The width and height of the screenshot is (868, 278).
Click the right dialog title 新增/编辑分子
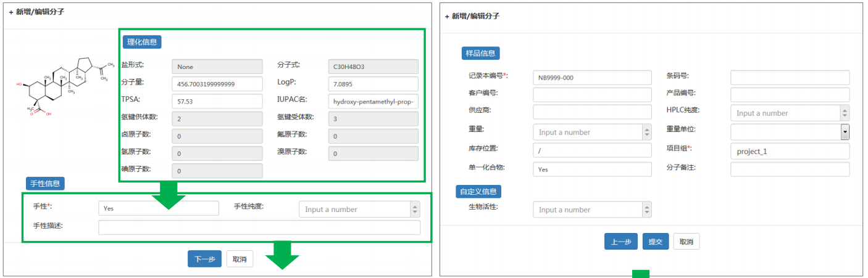[472, 17]
